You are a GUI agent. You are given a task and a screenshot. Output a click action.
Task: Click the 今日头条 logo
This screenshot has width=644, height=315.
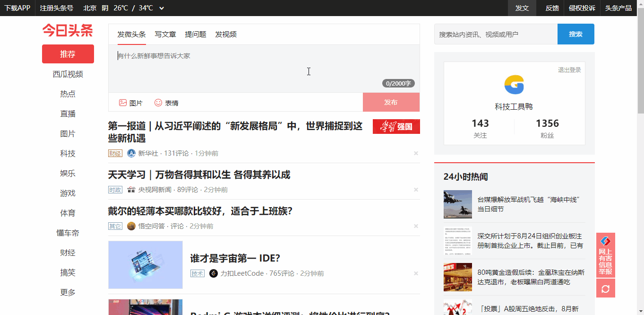pos(68,30)
